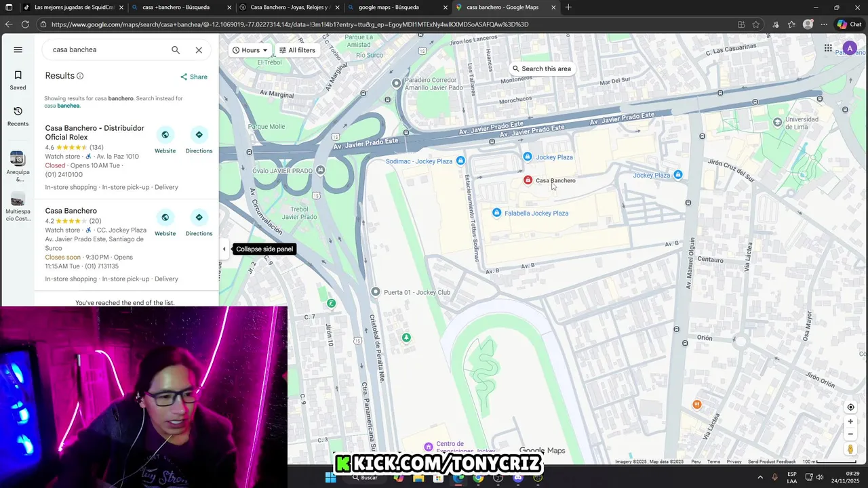
Task: Click the address text Av. la Paz 1010
Action: (x=117, y=157)
